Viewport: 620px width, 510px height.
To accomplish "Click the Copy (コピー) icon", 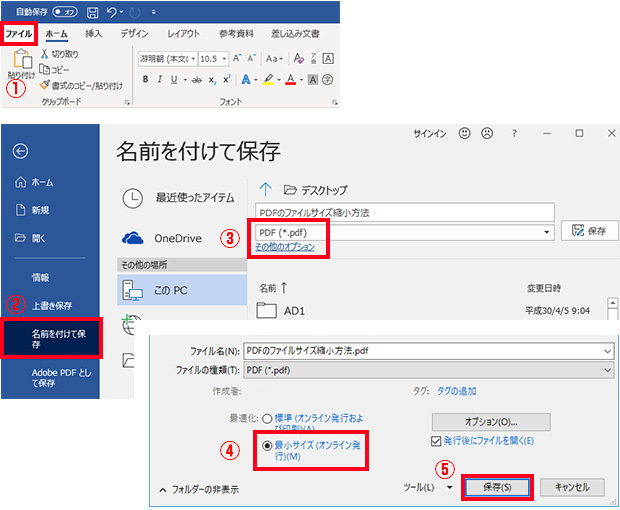I will 44,69.
